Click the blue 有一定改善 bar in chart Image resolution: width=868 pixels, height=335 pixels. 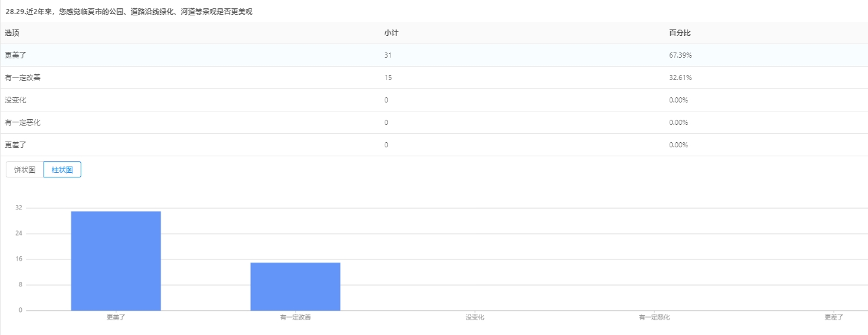coord(295,286)
